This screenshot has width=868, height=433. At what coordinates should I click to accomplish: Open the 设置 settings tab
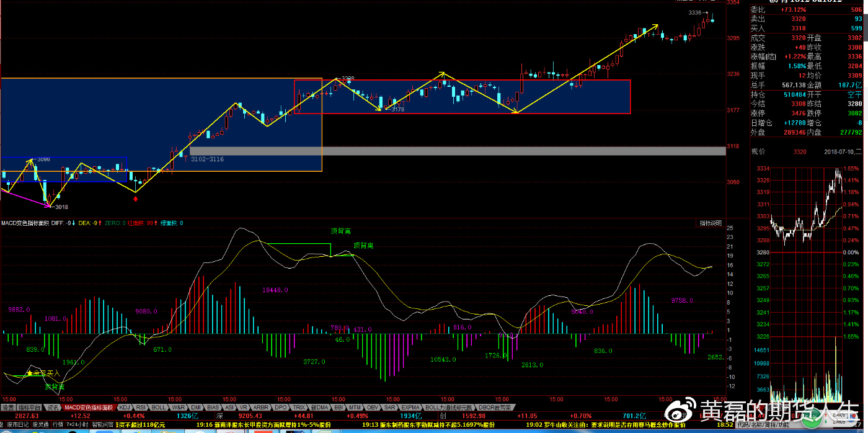8,408
